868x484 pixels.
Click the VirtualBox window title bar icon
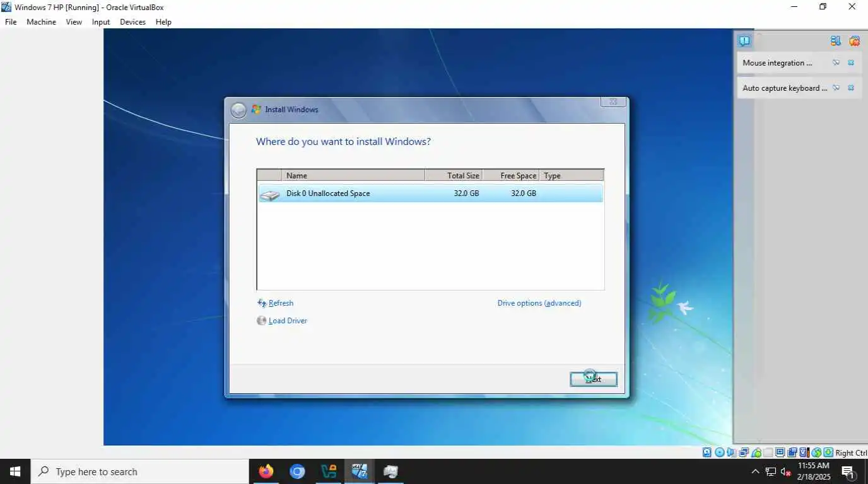6,7
